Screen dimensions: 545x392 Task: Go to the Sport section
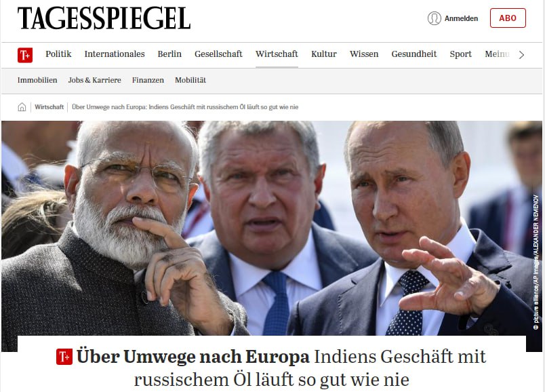pyautogui.click(x=460, y=54)
